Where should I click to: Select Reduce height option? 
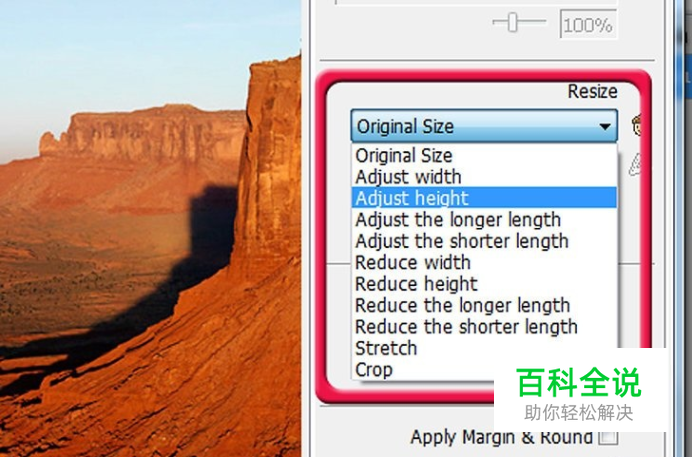pyautogui.click(x=484, y=284)
